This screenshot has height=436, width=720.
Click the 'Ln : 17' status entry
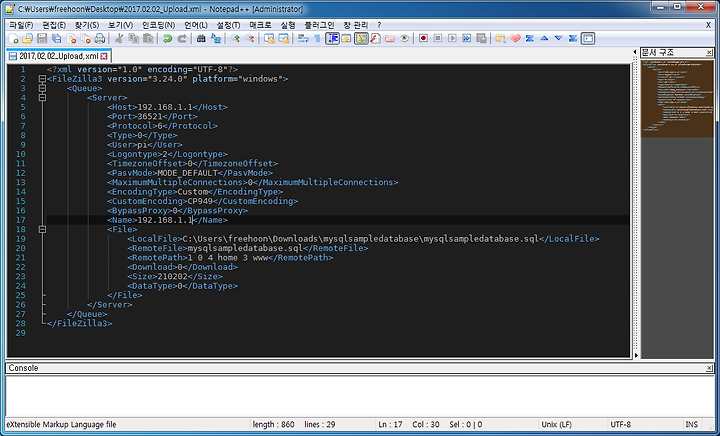click(x=390, y=425)
